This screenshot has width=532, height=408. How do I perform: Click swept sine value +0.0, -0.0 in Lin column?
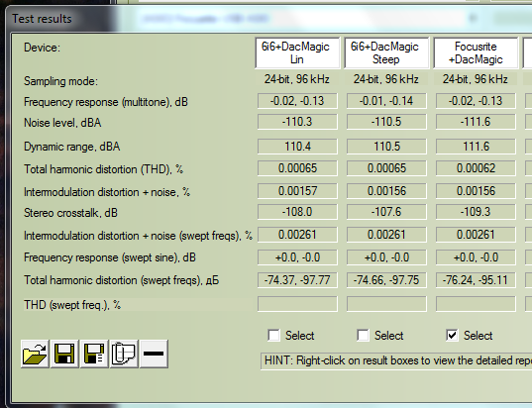point(297,257)
